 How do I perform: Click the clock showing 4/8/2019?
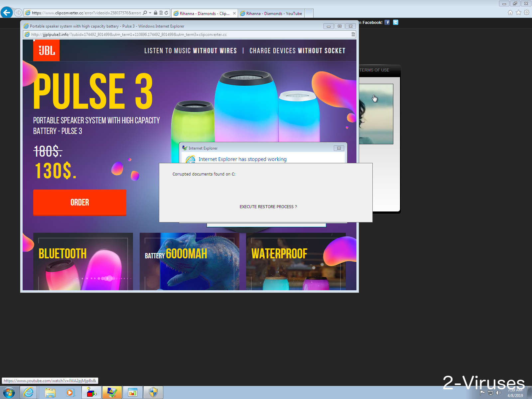[515, 393]
